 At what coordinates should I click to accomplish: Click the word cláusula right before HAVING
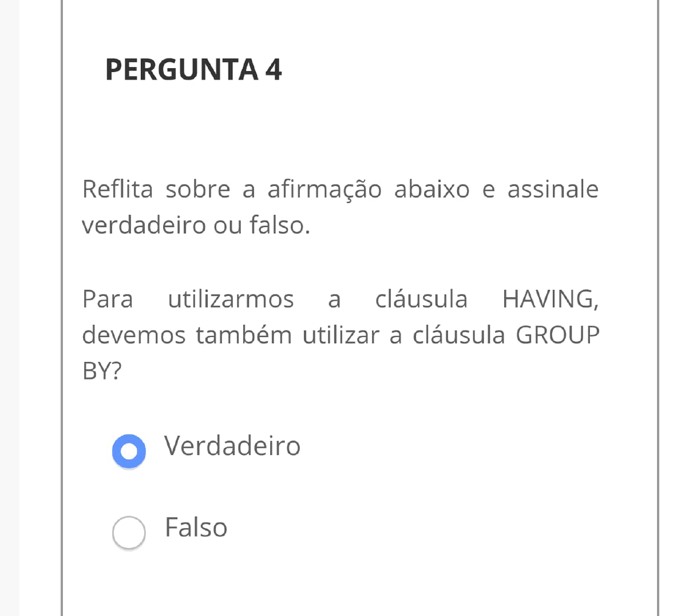[421, 299]
